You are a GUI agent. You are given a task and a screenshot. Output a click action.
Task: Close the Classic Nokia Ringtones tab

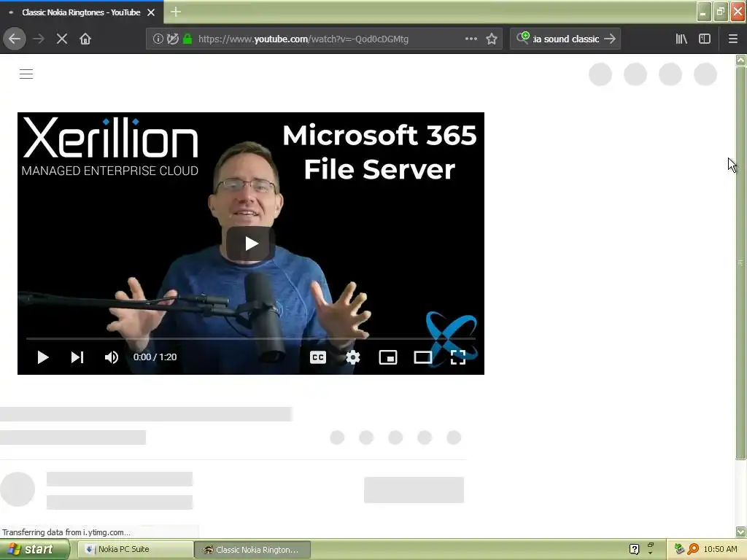pyautogui.click(x=151, y=12)
